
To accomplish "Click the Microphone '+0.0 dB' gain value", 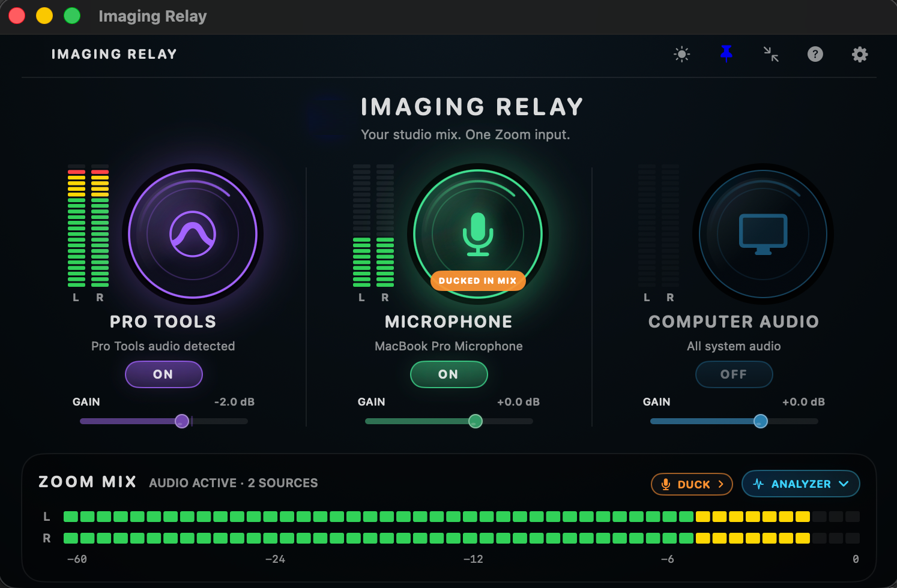I will 518,402.
